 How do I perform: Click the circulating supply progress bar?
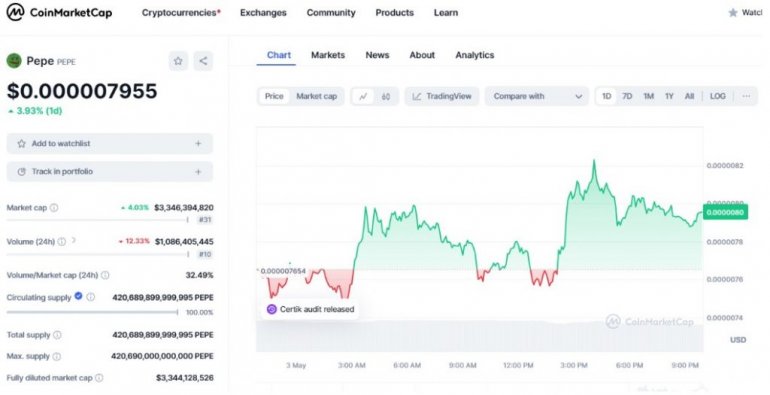click(x=92, y=312)
